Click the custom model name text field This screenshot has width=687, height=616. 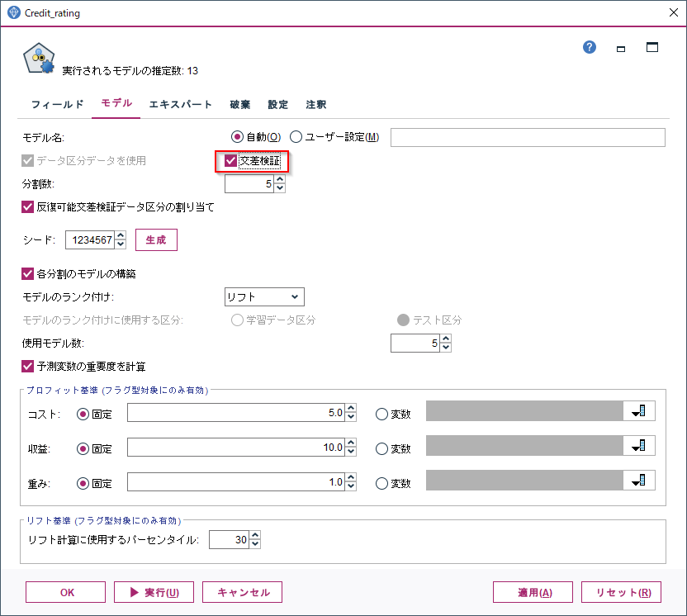528,138
